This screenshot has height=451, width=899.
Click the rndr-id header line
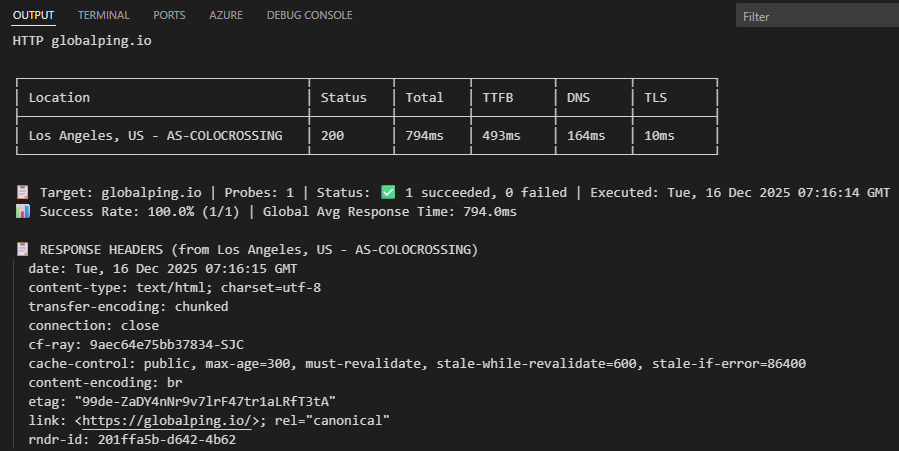point(132,440)
